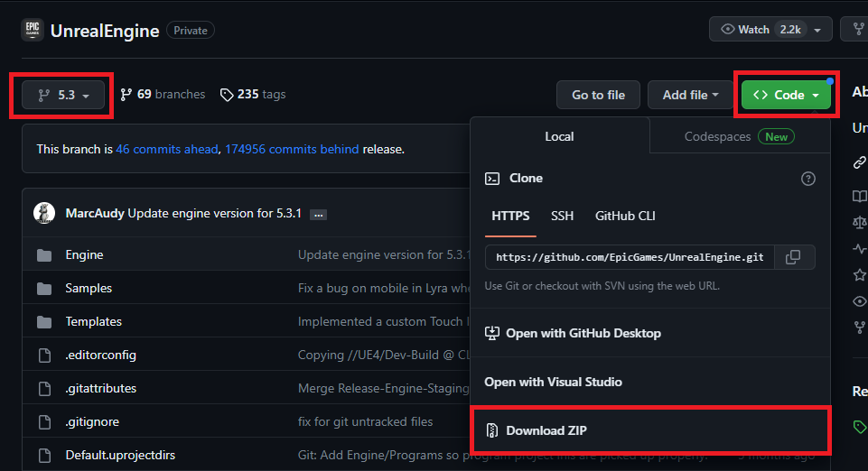
Task: Click the Epic Games repository avatar
Action: pos(33,30)
